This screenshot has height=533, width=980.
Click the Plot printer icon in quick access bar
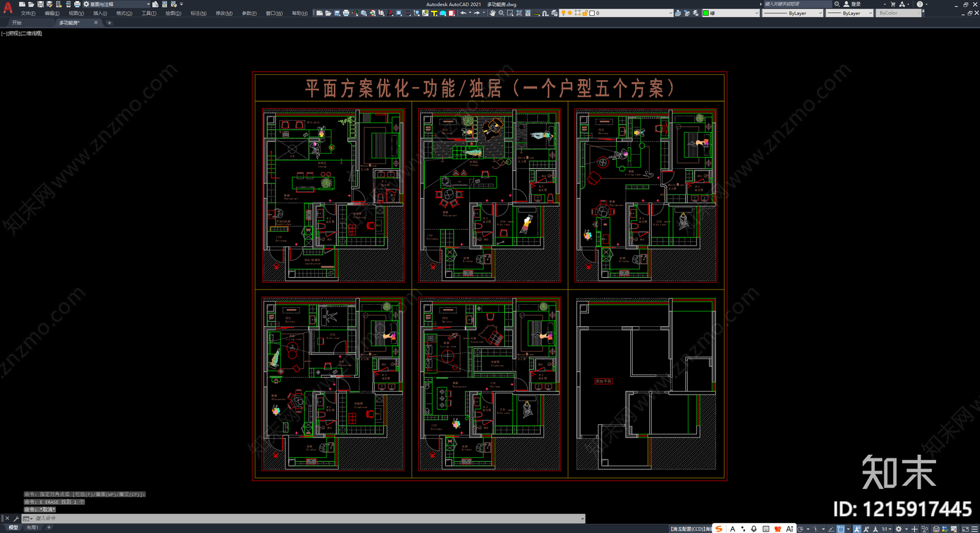77,4
